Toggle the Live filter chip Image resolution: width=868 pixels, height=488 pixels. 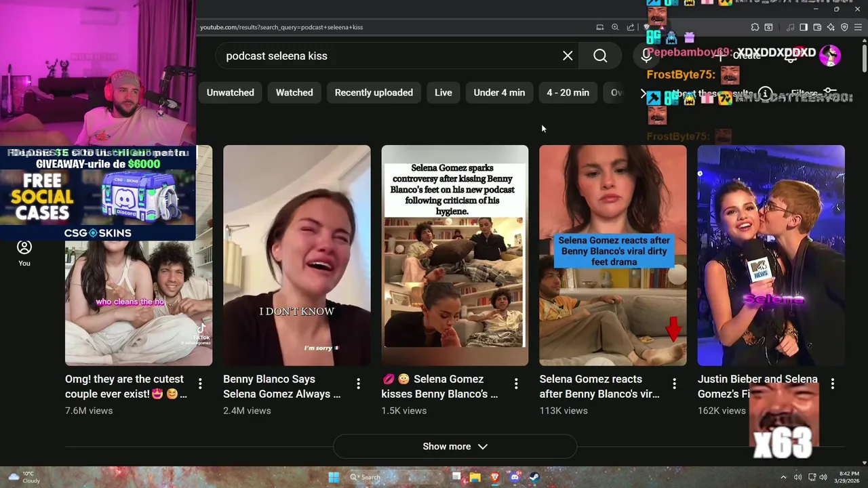click(443, 92)
